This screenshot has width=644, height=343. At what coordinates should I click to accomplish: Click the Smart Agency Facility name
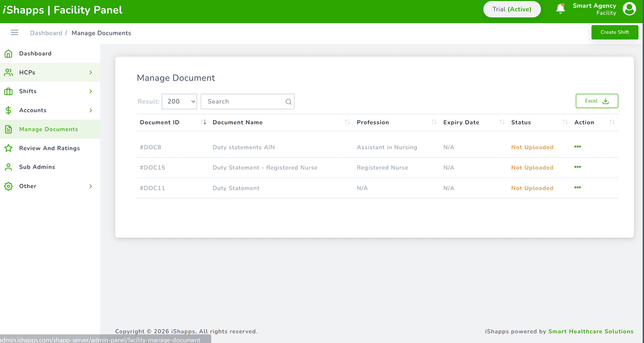tap(595, 9)
